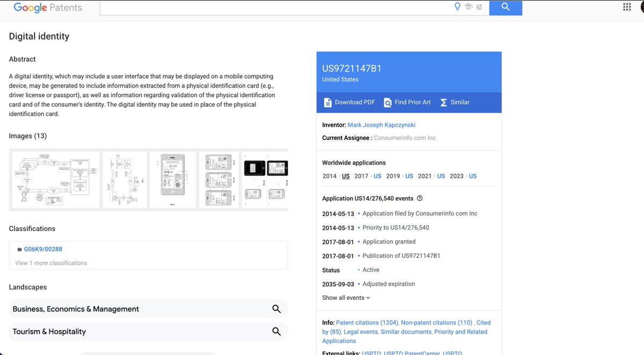Search the Business, Economics & Management landscape
The width and height of the screenshot is (644, 355).
[x=148, y=309]
